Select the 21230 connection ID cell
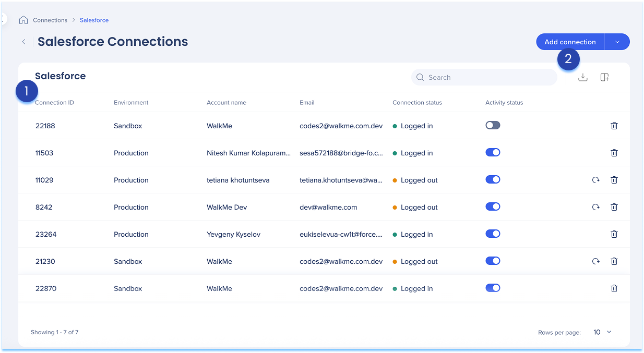This screenshot has width=644, height=353. click(x=45, y=261)
